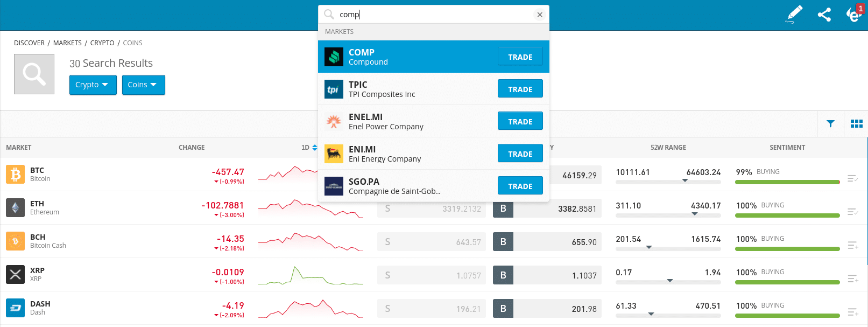Click the magnifier icon in the search bar
The height and width of the screenshot is (327, 868).
pyautogui.click(x=329, y=14)
